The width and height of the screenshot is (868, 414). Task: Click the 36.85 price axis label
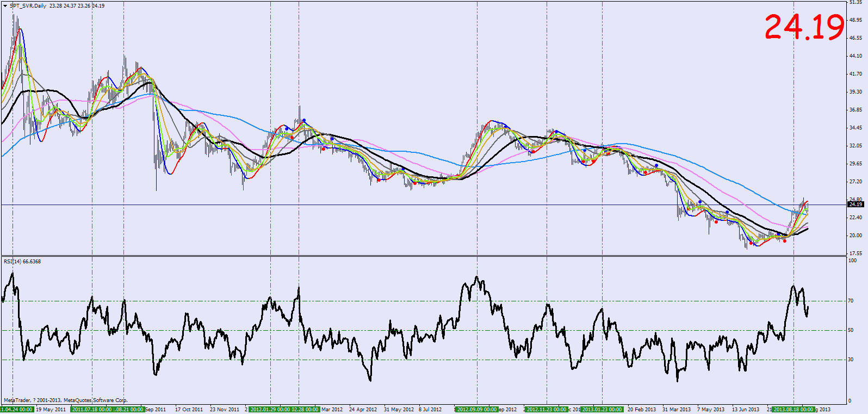coord(855,110)
